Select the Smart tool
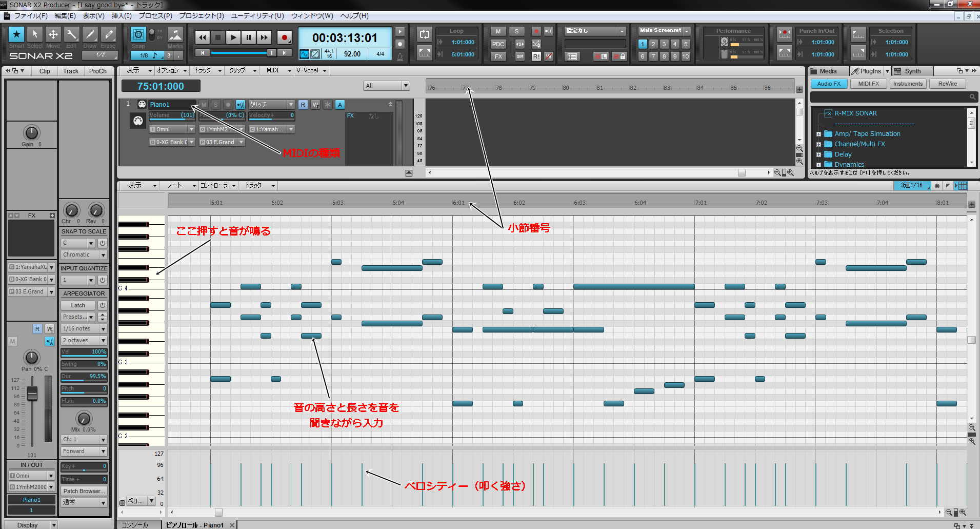Image resolution: width=980 pixels, height=529 pixels. pos(16,34)
